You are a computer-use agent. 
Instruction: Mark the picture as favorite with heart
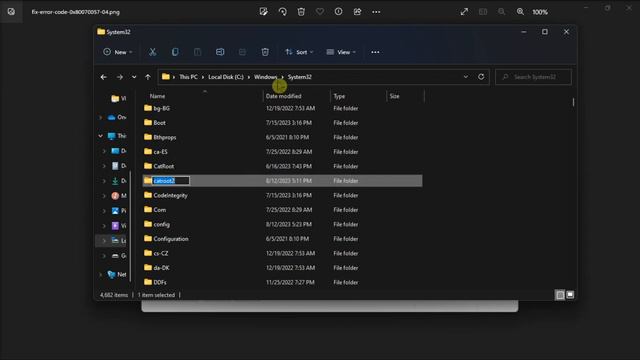320,12
